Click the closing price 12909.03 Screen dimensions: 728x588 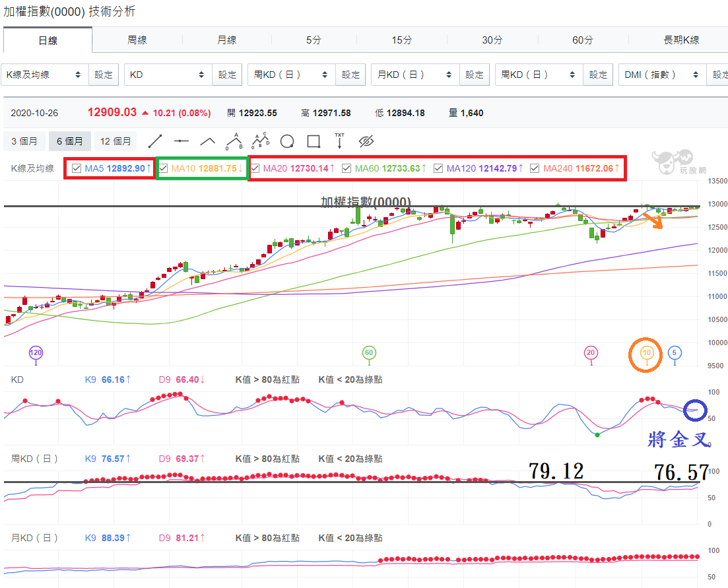[x=112, y=112]
